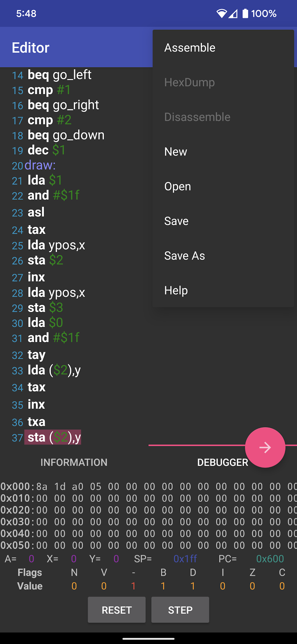This screenshot has width=297, height=644.
Task: Tap the PC value 0x600
Action: pyautogui.click(x=270, y=559)
